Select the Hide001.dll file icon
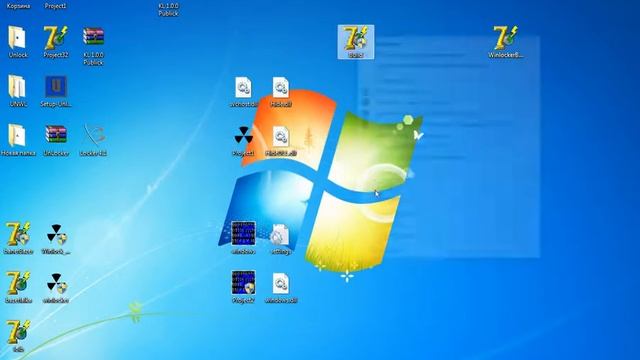Image resolution: width=640 pixels, height=360 pixels. click(x=281, y=136)
